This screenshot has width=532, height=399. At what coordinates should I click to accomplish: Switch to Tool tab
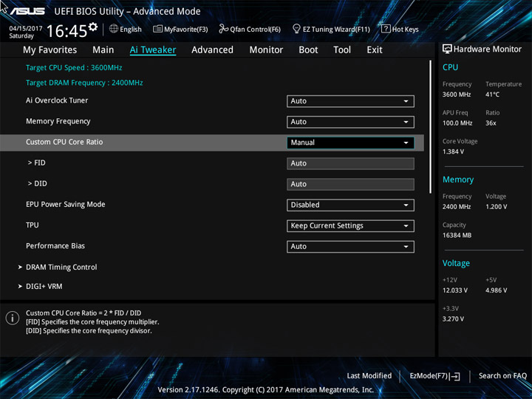[x=342, y=50]
